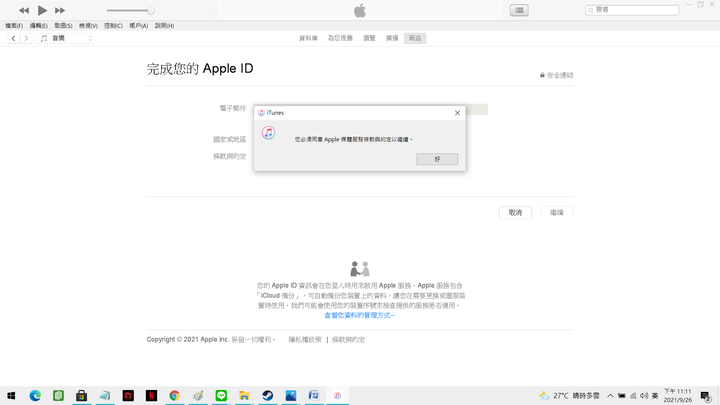Viewport: 720px width, 405px height.
Task: Open LINE from the taskbar
Action: tap(221, 395)
